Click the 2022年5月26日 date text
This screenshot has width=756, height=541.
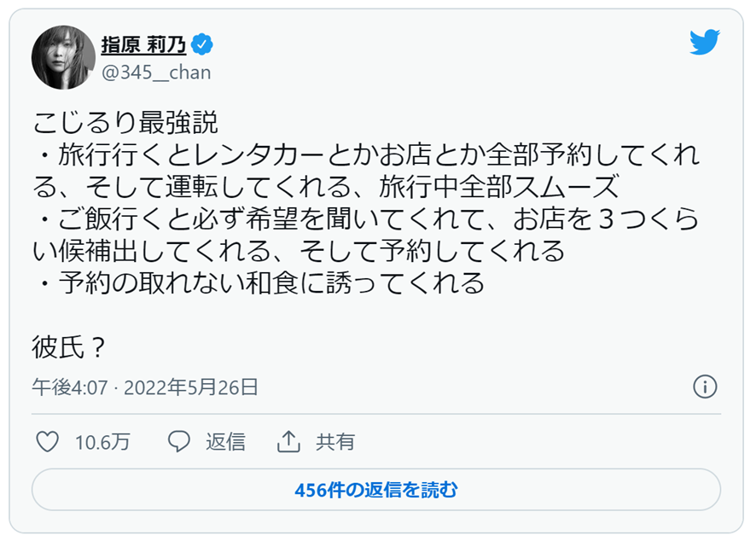(x=191, y=387)
